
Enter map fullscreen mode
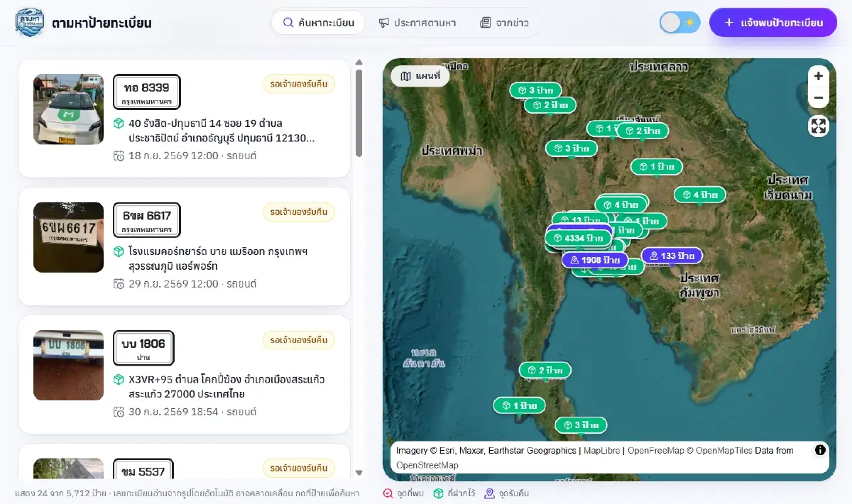(819, 126)
